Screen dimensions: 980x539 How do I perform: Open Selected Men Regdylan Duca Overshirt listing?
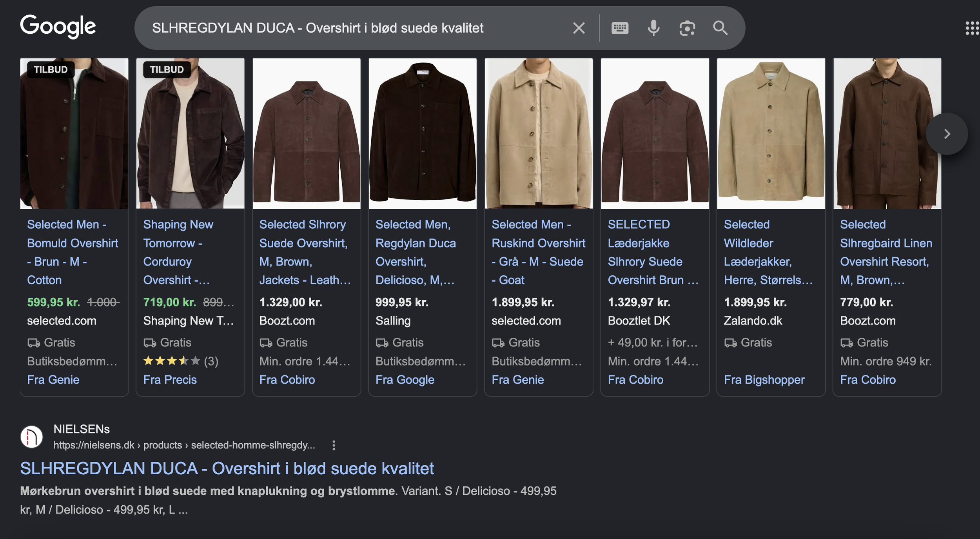416,252
